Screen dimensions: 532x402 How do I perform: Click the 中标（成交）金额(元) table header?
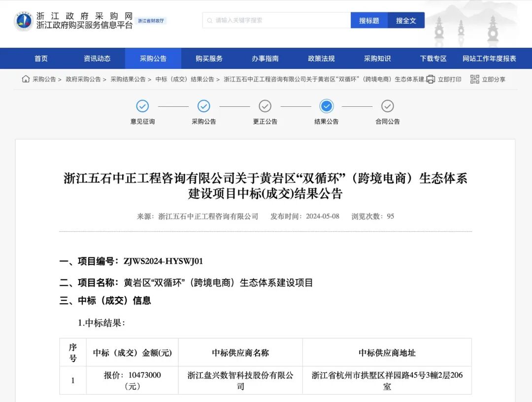133,353
